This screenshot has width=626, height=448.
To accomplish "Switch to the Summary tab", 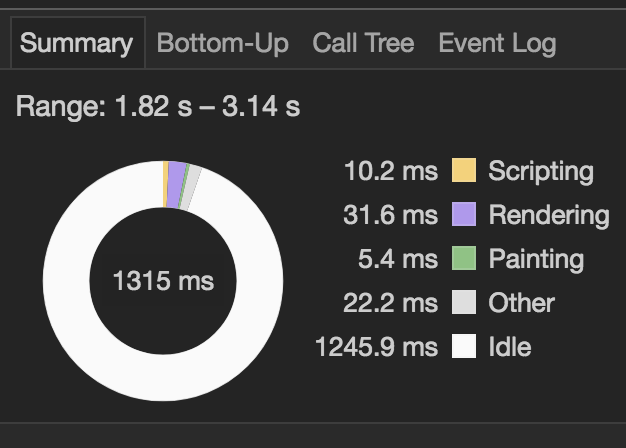I will 77,43.
